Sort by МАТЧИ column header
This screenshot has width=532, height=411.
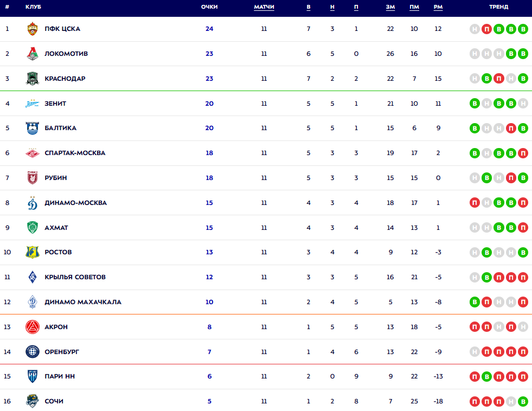pyautogui.click(x=264, y=7)
